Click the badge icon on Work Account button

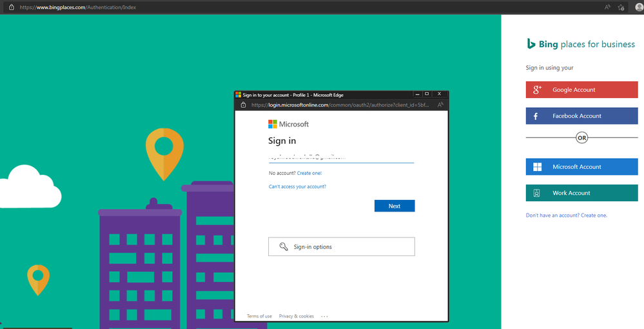coord(536,193)
